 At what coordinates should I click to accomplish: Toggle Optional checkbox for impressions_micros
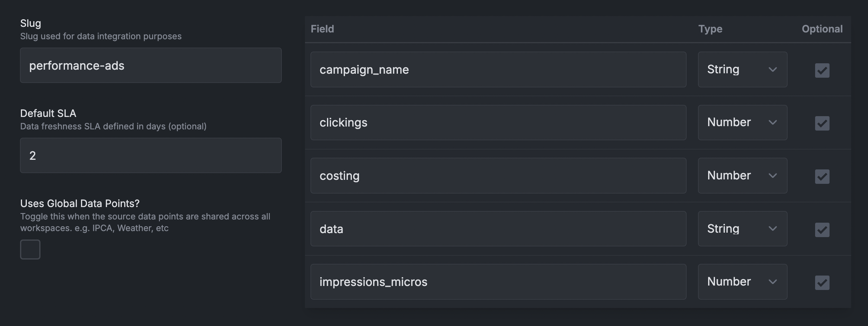(822, 282)
